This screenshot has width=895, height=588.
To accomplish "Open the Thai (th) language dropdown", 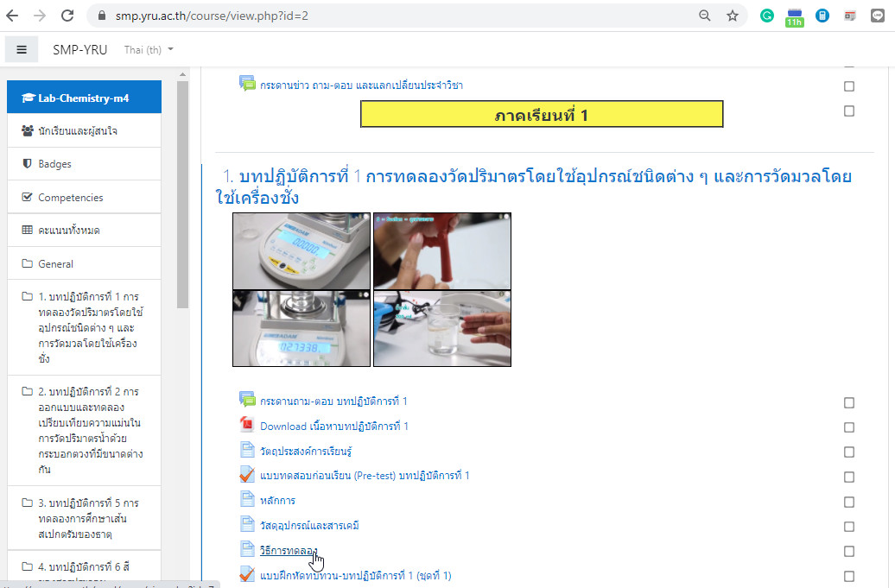I will 149,49.
